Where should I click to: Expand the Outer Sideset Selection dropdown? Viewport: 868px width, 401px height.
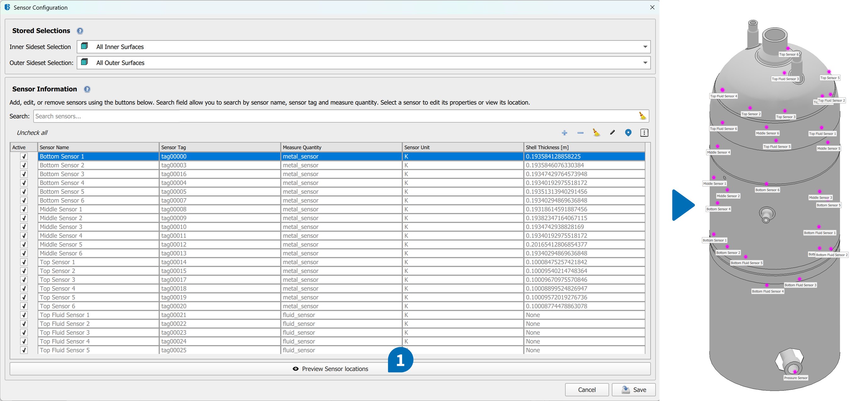click(x=645, y=63)
